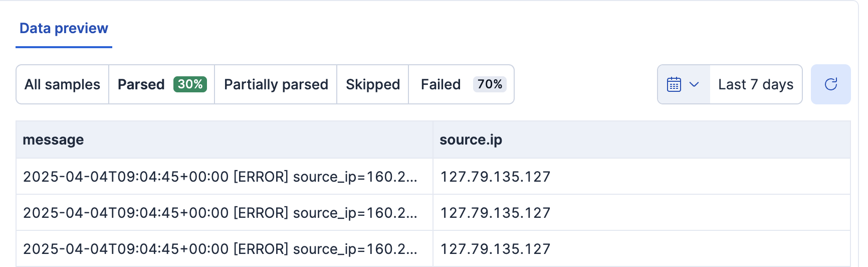Select the Parsed filter option

[141, 84]
